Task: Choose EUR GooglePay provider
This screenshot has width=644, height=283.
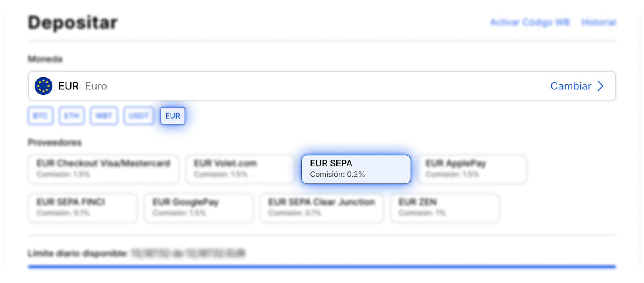Action: pos(199,208)
